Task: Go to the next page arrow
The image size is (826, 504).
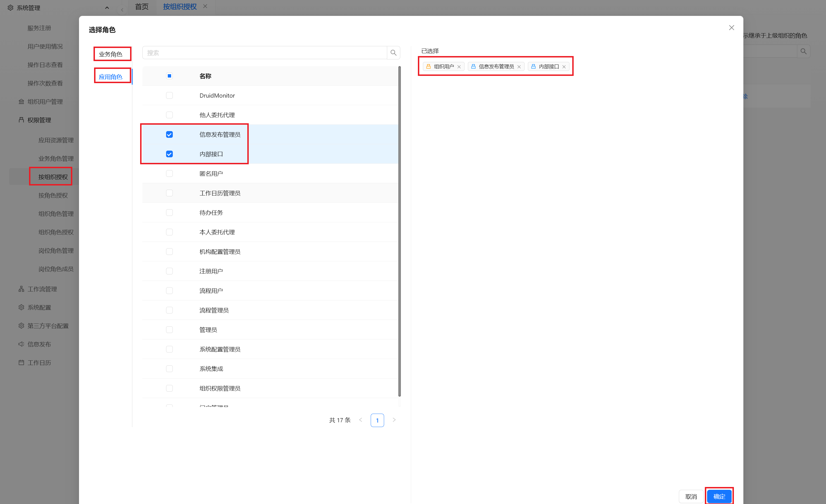Action: [x=394, y=420]
